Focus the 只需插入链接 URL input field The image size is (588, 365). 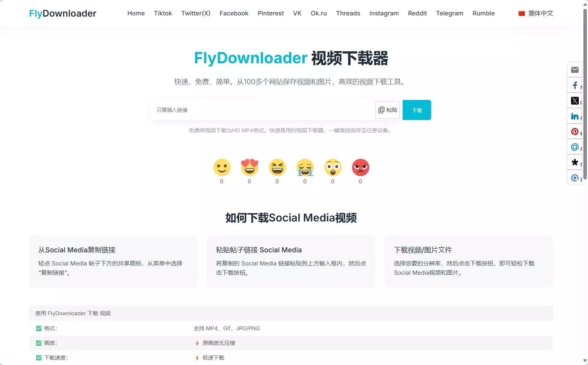click(263, 110)
